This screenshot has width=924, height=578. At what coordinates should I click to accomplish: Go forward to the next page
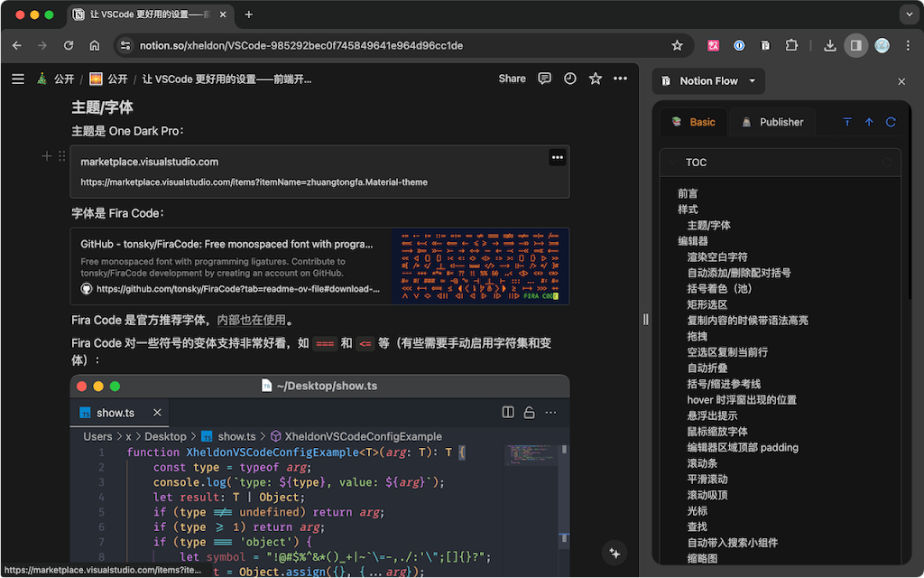(x=42, y=45)
